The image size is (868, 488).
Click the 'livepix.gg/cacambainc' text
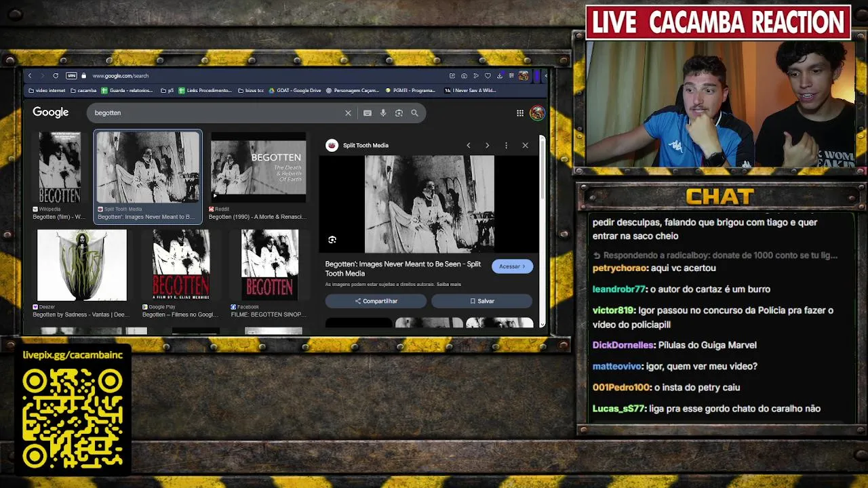point(73,355)
